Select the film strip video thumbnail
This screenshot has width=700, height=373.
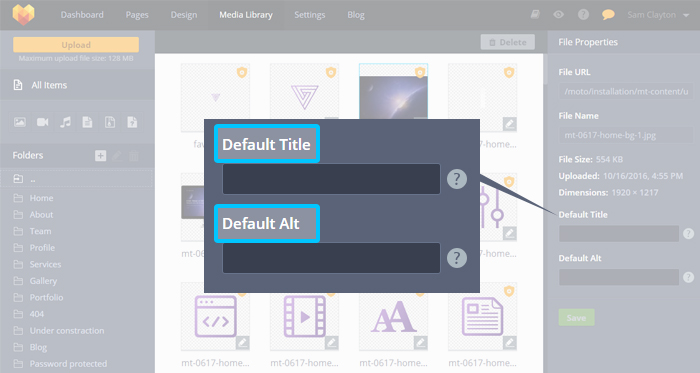point(304,316)
